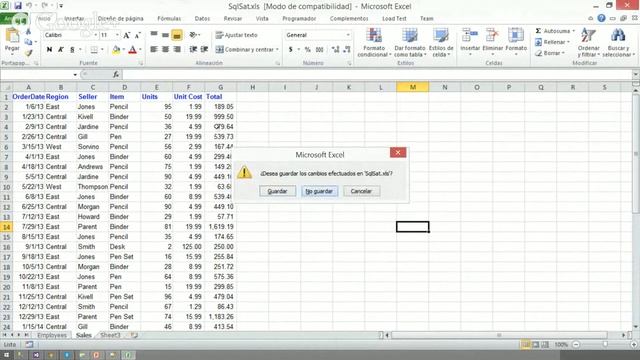Switch to the Sheet3 sheet tab

[110, 335]
